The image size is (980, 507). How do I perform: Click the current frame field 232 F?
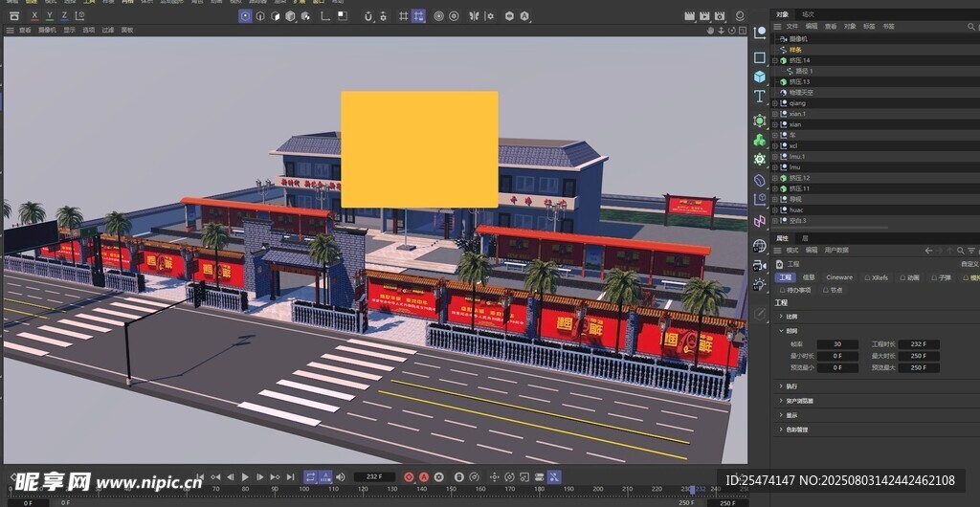[374, 476]
